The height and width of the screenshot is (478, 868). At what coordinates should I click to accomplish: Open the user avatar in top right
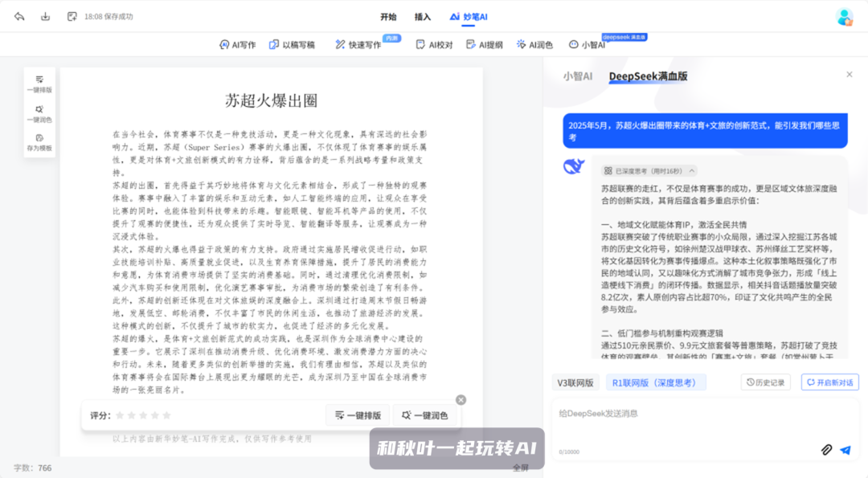point(844,17)
